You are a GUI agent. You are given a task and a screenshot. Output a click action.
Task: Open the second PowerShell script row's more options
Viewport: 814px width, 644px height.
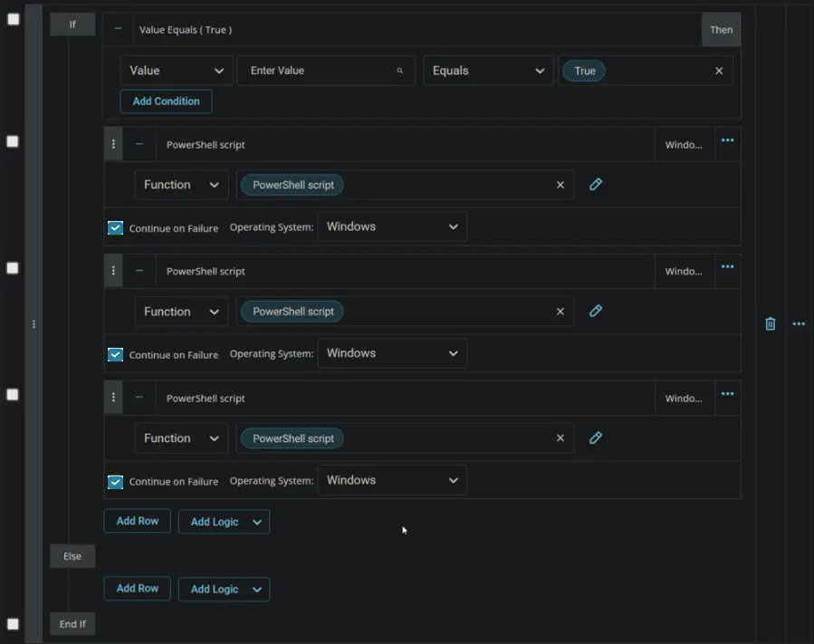(727, 267)
